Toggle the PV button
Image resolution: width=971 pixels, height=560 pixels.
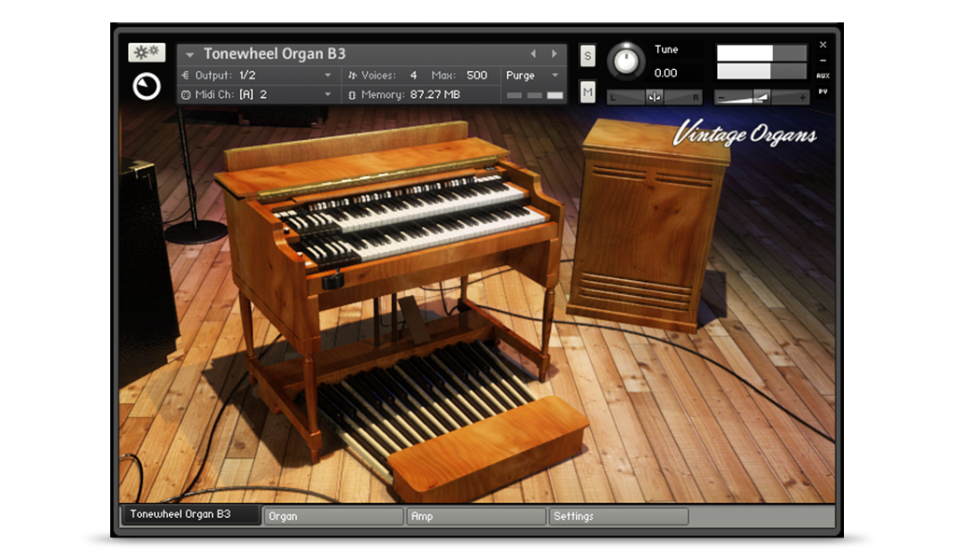[823, 91]
